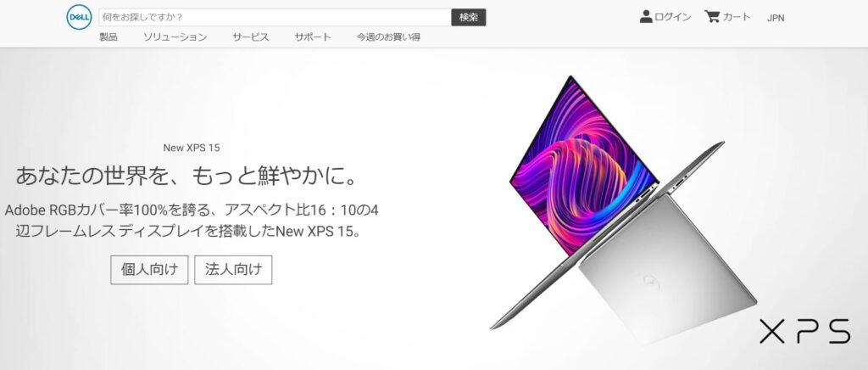The width and height of the screenshot is (868, 370).
Task: Open the カート cart link
Action: [x=737, y=17]
